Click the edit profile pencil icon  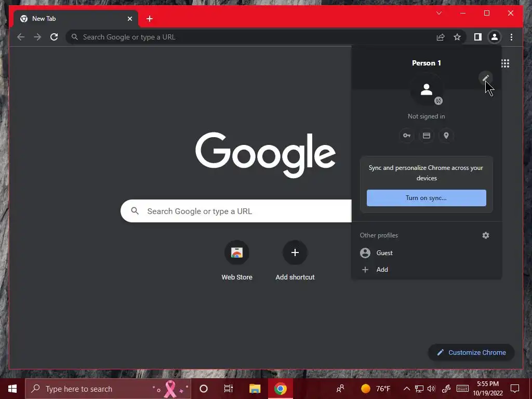(486, 78)
